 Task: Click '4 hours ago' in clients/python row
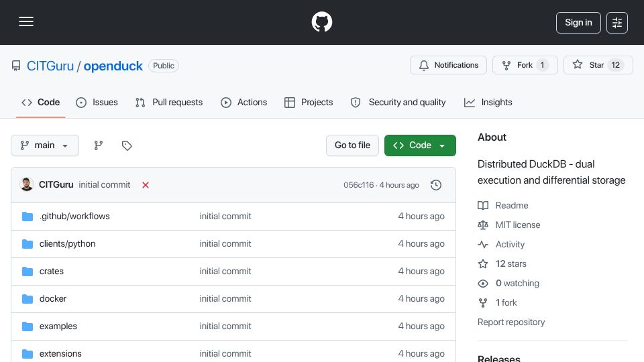[x=421, y=244]
